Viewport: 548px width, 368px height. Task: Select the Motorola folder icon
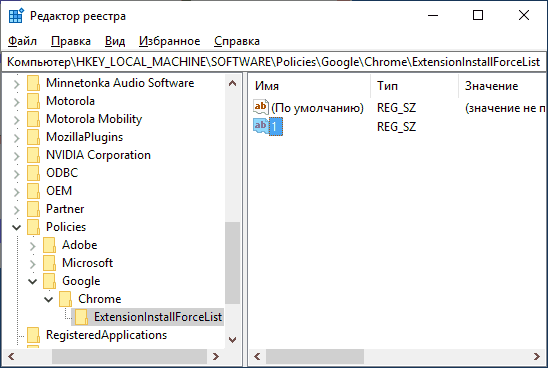pos(34,101)
